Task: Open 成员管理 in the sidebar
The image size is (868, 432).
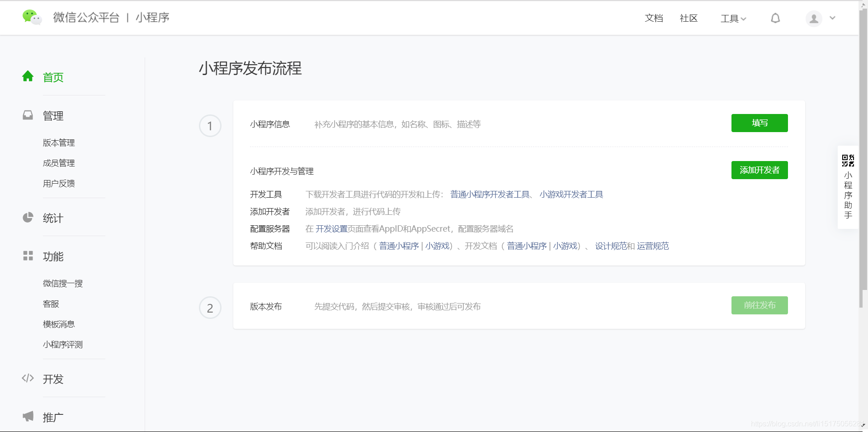Action: tap(59, 163)
